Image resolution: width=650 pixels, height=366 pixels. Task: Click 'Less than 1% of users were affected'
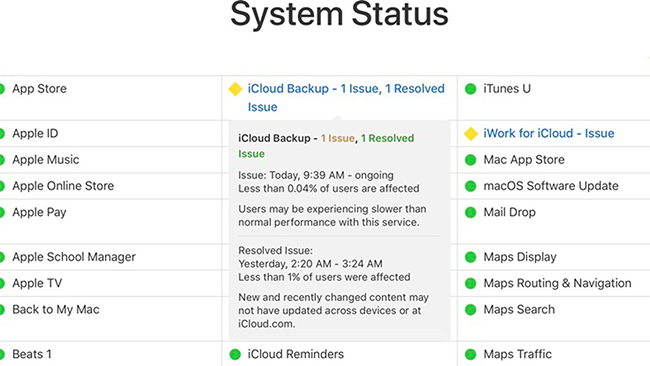[x=324, y=277]
